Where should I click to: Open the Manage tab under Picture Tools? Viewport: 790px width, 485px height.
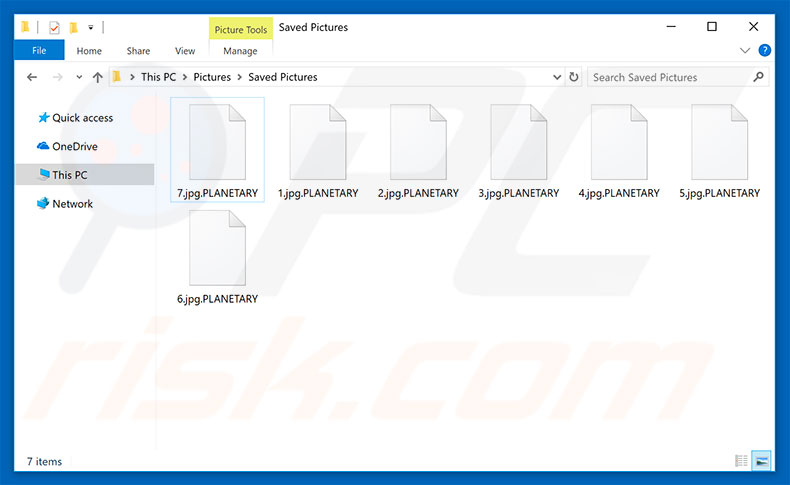(240, 51)
